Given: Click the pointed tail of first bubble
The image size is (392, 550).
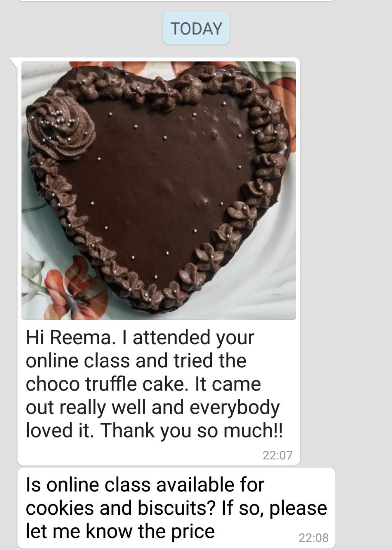Looking at the screenshot, I should pyautogui.click(x=15, y=63).
